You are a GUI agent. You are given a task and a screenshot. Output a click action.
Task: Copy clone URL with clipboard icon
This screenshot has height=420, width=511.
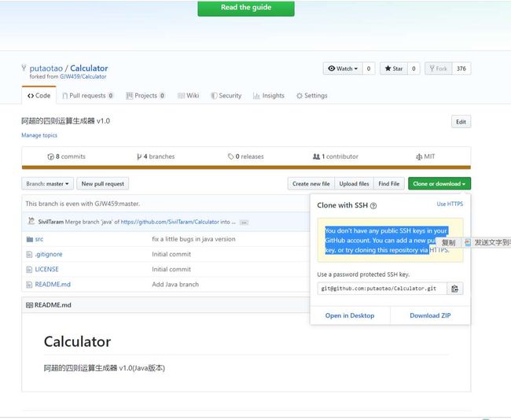pos(455,289)
